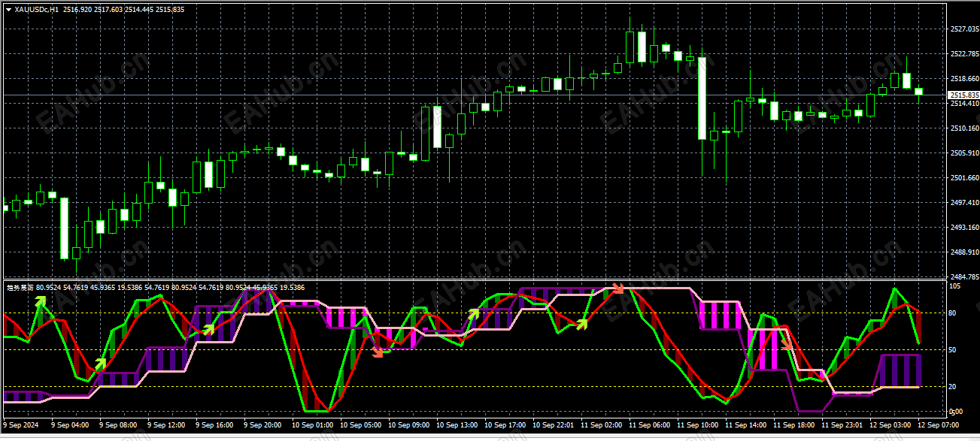Click price axis label 2488.910
The width and height of the screenshot is (980, 441).
click(964, 252)
